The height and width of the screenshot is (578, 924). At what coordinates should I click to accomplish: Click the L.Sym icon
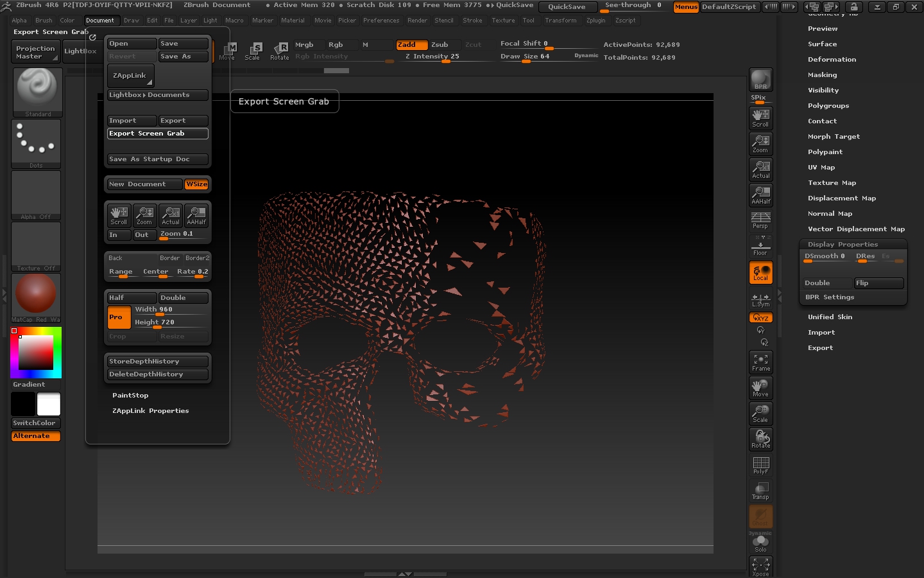pyautogui.click(x=760, y=299)
